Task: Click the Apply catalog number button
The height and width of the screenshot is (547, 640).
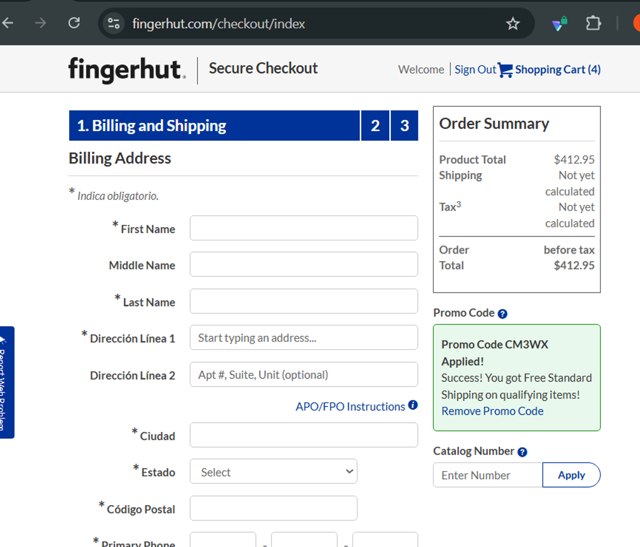Action: point(571,475)
